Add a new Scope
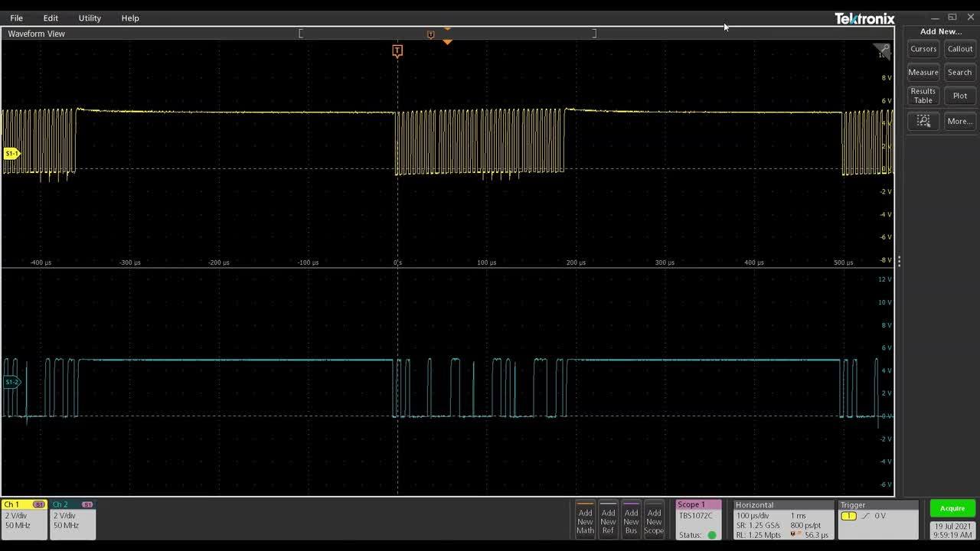 [x=654, y=520]
